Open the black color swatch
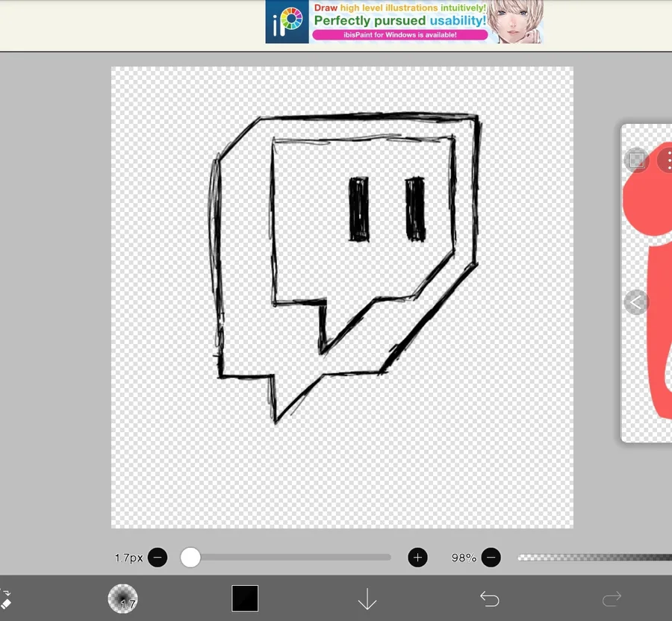 pyautogui.click(x=245, y=599)
